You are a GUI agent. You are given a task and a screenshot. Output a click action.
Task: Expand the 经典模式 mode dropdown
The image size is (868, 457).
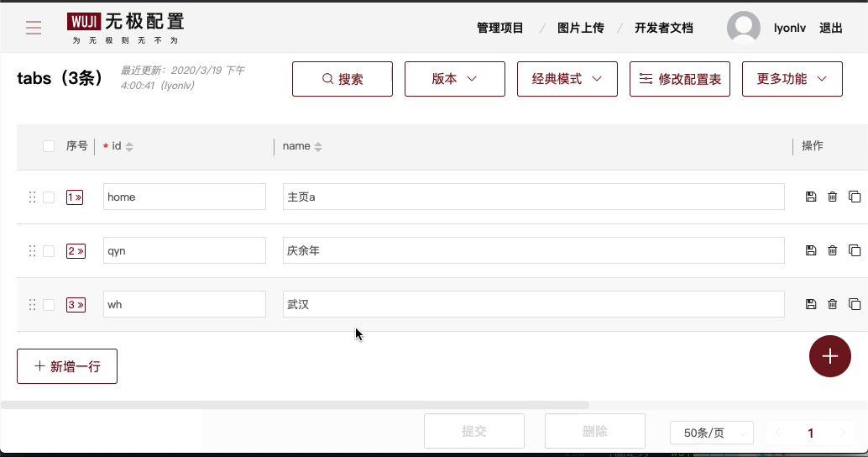click(567, 79)
